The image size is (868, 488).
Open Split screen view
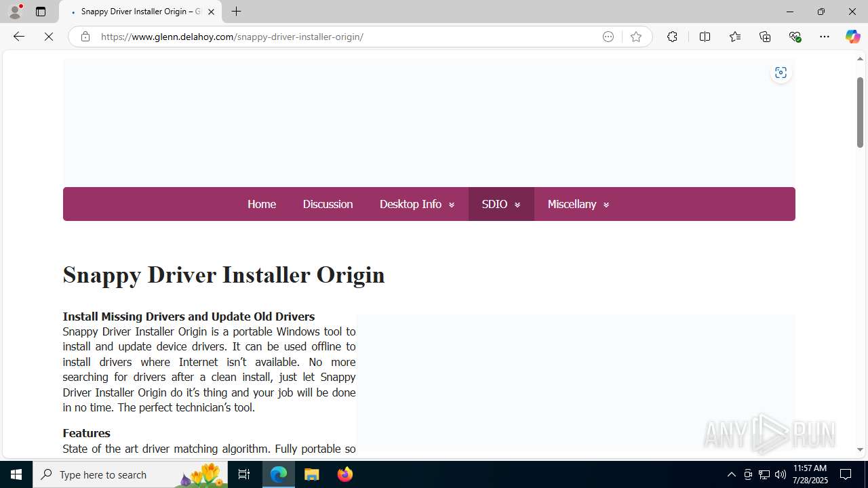705,37
